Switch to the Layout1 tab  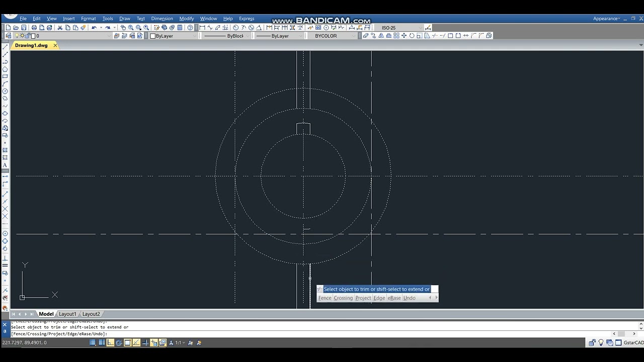point(67,314)
